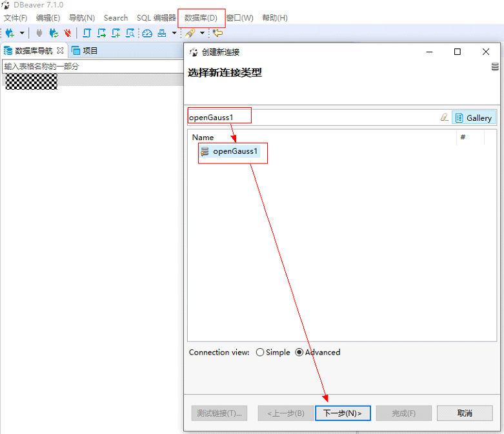This screenshot has height=434, width=504.
Task: Expand the dropdown arrow next to stamp icon
Action: pyautogui.click(x=174, y=33)
